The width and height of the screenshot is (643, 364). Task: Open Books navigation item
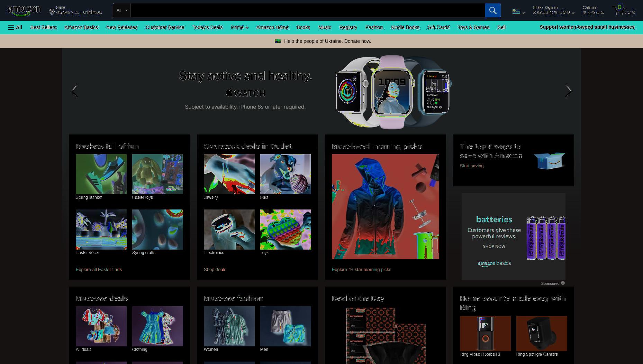coord(303,27)
